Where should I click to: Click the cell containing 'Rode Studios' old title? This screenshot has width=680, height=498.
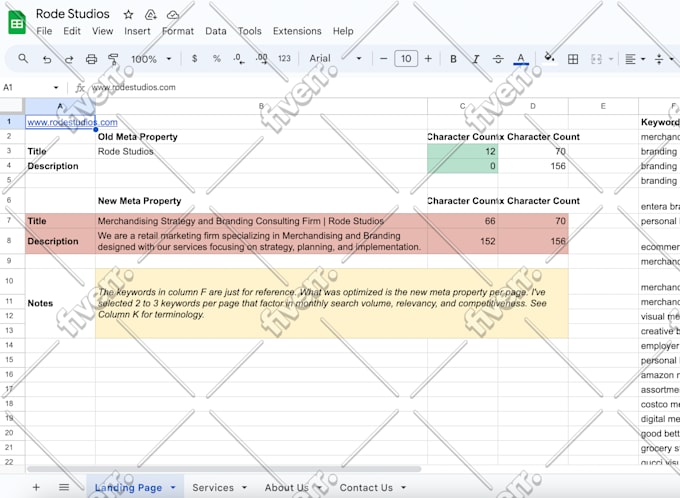click(261, 151)
